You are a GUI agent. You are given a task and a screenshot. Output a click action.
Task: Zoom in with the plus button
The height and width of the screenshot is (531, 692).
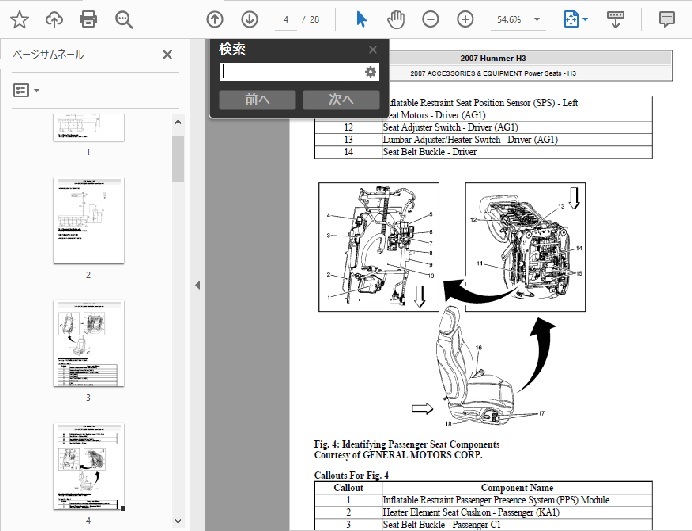(465, 19)
